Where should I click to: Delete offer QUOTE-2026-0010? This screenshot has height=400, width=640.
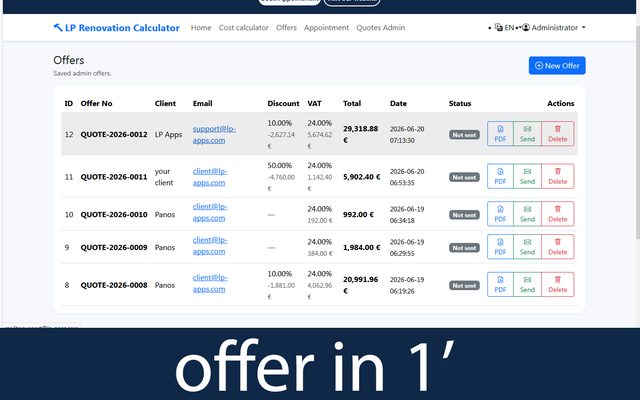pos(558,214)
